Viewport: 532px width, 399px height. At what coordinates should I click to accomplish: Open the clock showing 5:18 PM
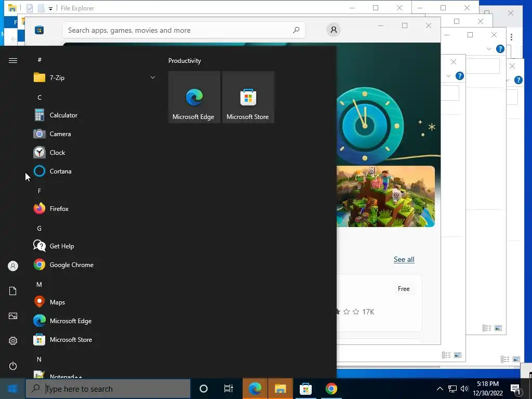coord(488,389)
